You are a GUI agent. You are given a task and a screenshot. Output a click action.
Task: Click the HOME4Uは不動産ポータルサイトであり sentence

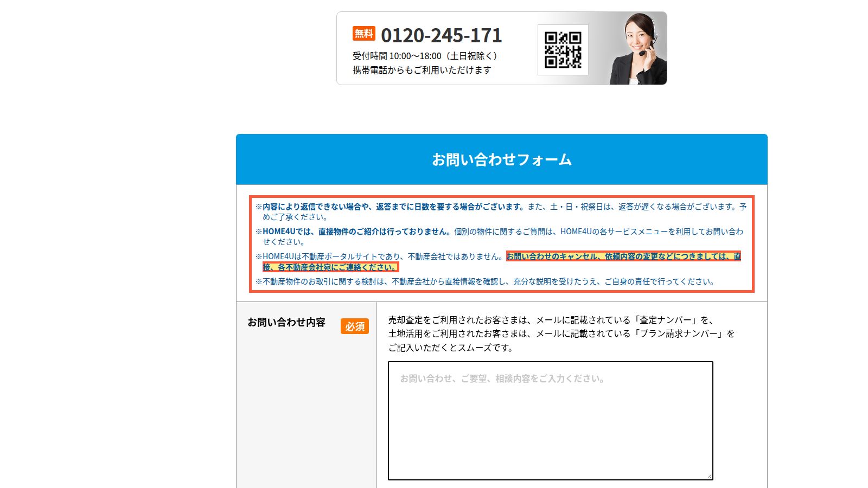pos(380,256)
